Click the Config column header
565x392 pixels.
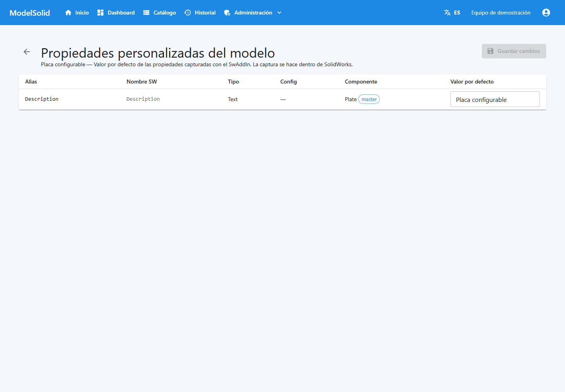pyautogui.click(x=288, y=82)
